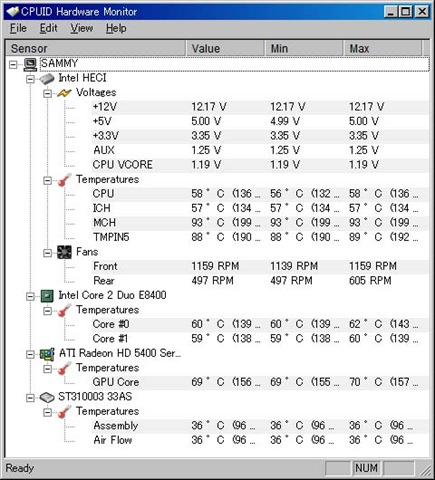Click the 605 RPM max value for Rear
The image size is (435, 480).
370,281
